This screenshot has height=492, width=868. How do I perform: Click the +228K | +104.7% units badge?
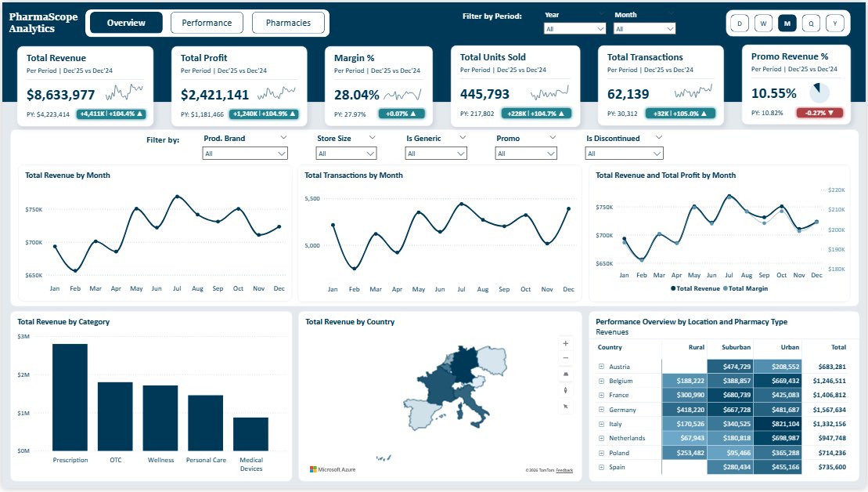pyautogui.click(x=536, y=114)
